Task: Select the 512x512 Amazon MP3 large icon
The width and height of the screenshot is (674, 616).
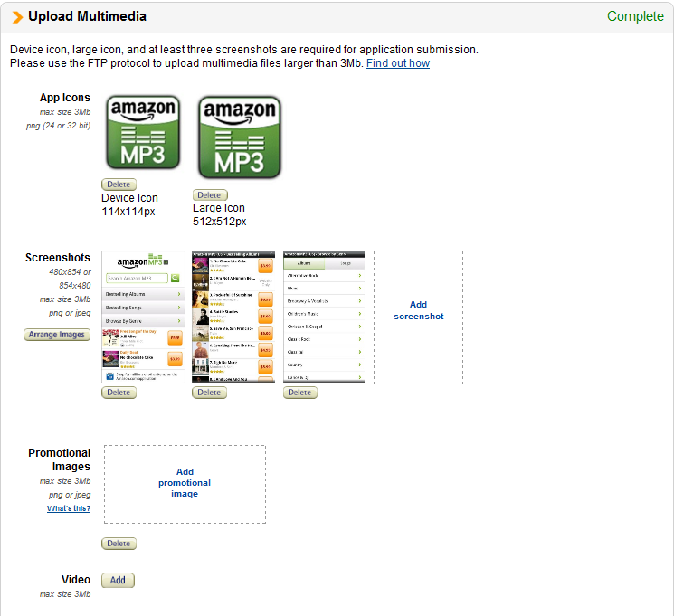Action: [x=239, y=137]
